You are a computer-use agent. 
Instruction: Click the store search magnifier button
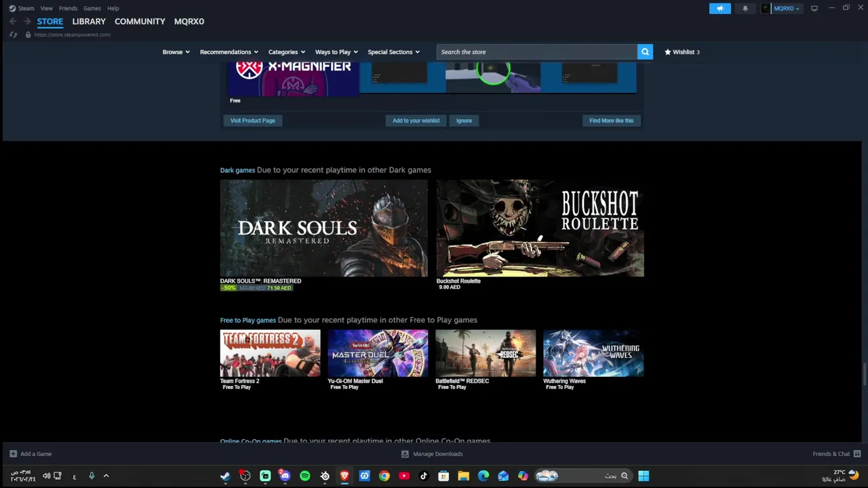pyautogui.click(x=645, y=52)
